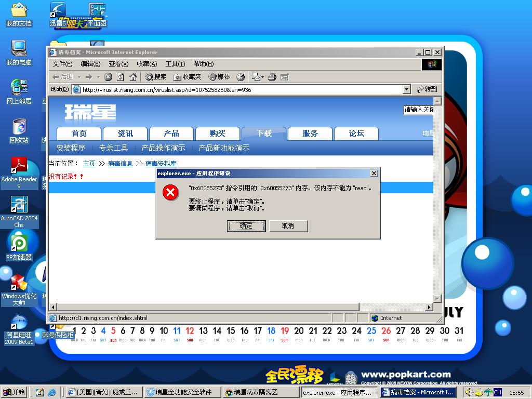Click the IE Back arrow button
Image resolution: width=532 pixels, height=399 pixels.
tap(62, 77)
